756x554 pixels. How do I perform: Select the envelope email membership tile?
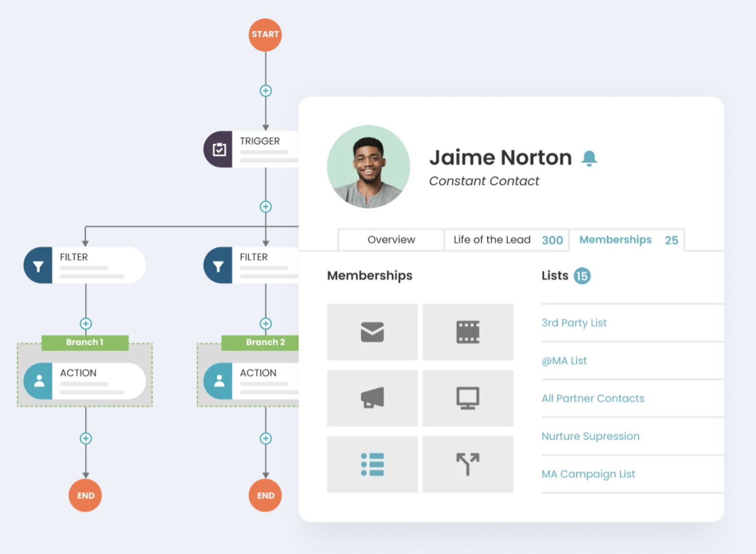[x=372, y=332]
